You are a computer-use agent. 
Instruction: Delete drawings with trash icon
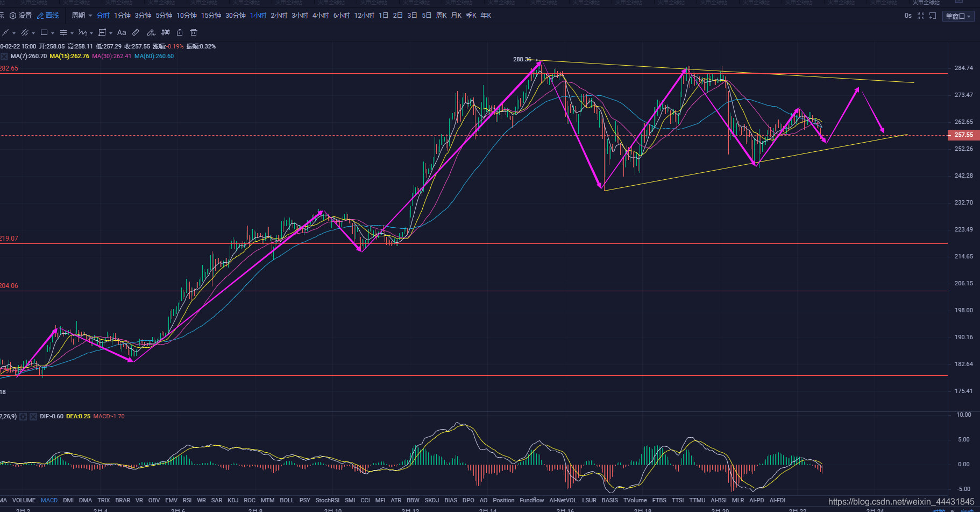(194, 32)
